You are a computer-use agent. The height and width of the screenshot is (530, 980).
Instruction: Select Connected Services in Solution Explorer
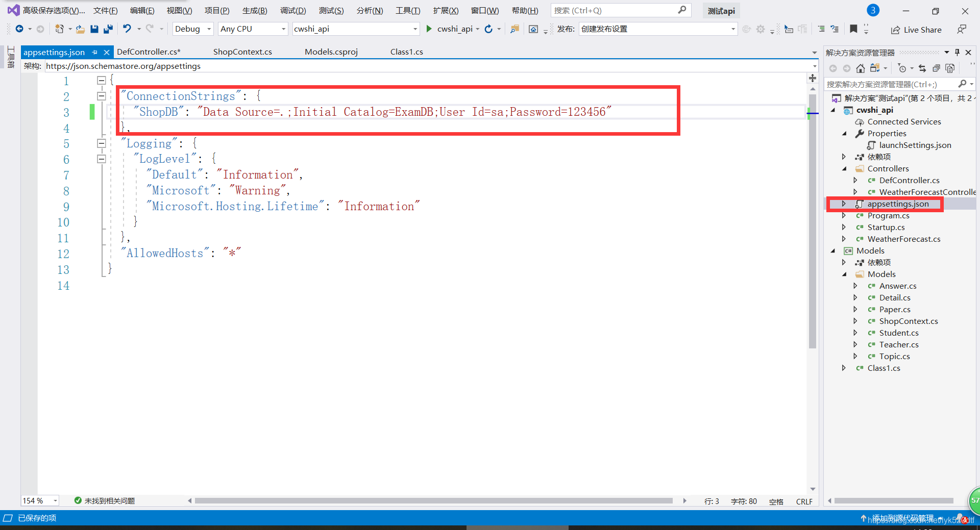(x=904, y=122)
